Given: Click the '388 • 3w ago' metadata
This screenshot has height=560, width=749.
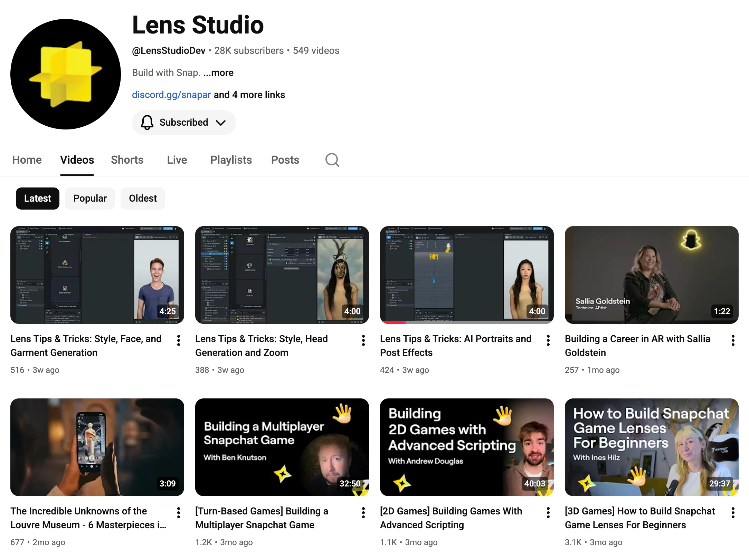Looking at the screenshot, I should (220, 370).
